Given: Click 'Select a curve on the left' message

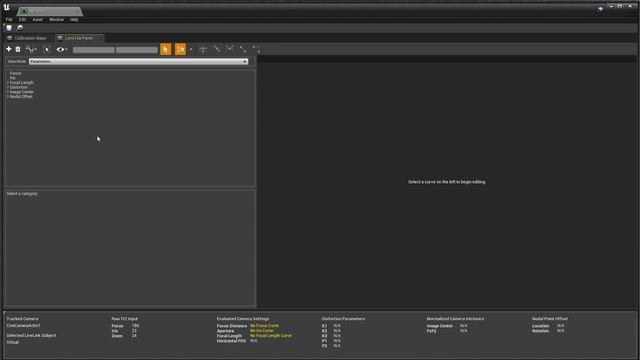Looking at the screenshot, I should pyautogui.click(x=447, y=182).
